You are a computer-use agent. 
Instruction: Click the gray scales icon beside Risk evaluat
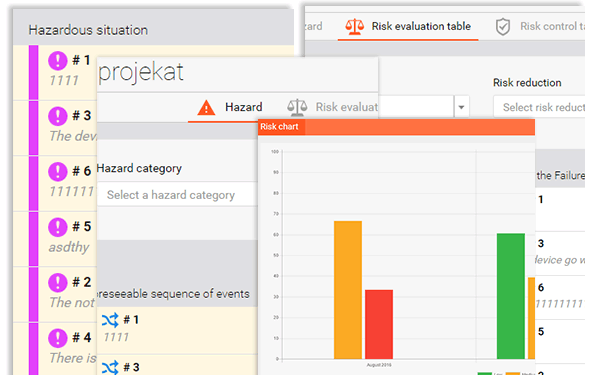click(297, 108)
